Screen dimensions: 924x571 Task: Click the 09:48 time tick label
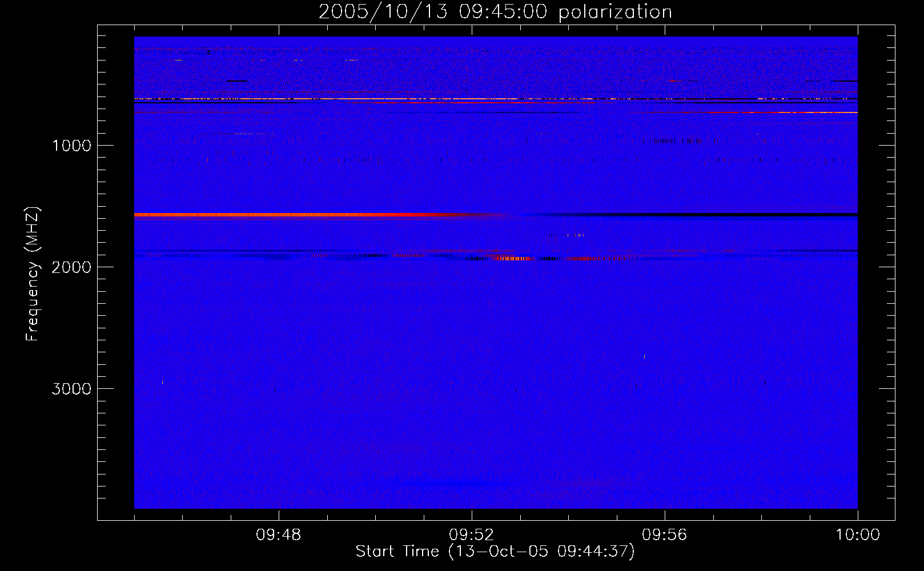pyautogui.click(x=279, y=535)
